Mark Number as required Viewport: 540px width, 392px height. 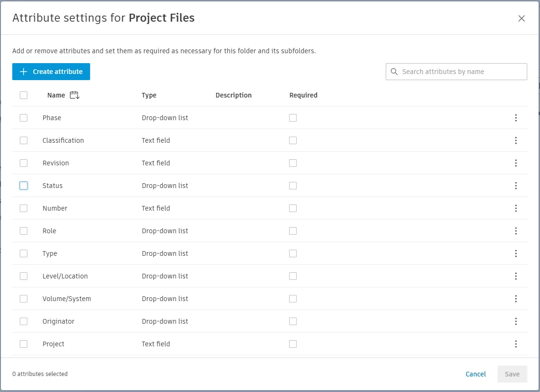(293, 208)
